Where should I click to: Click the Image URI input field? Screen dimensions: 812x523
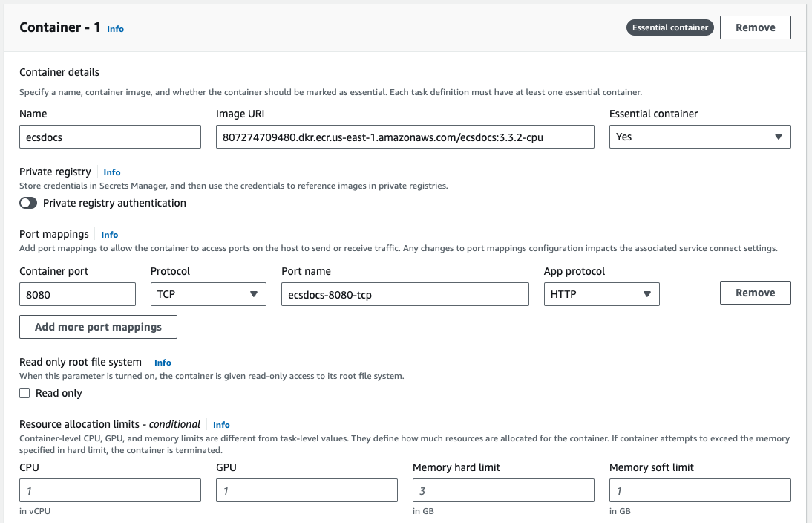[405, 137]
